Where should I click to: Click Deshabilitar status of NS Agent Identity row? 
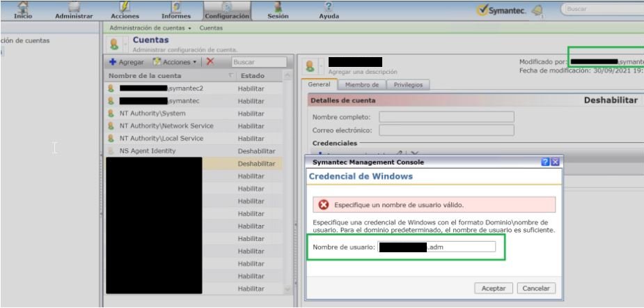click(x=257, y=151)
